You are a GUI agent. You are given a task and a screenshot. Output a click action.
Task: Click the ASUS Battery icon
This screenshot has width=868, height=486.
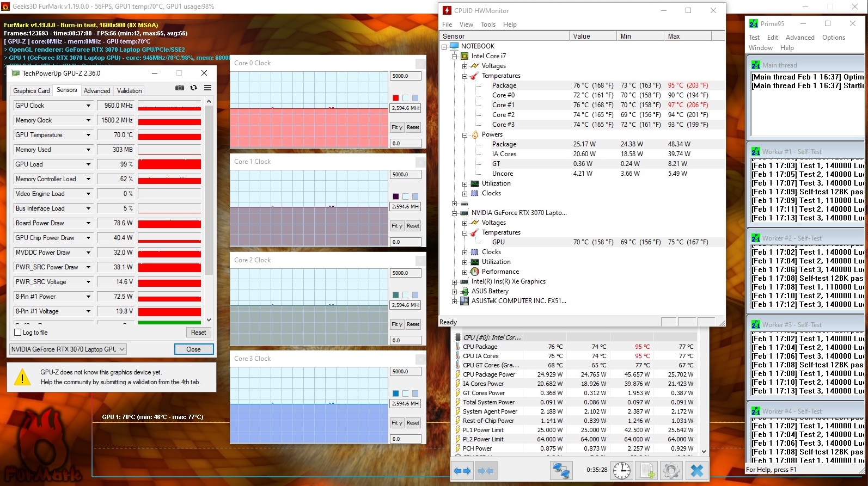click(x=464, y=291)
